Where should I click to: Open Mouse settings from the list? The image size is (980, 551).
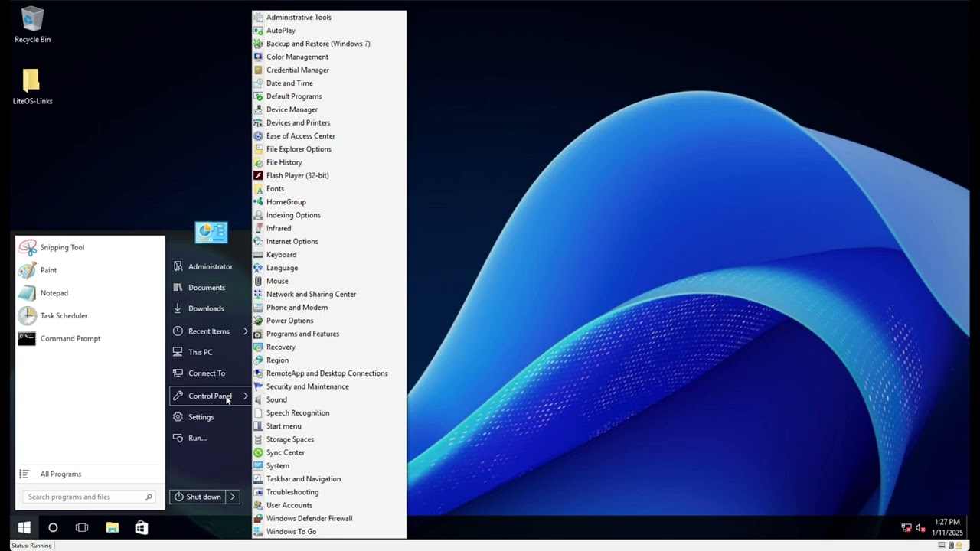[x=329, y=281]
